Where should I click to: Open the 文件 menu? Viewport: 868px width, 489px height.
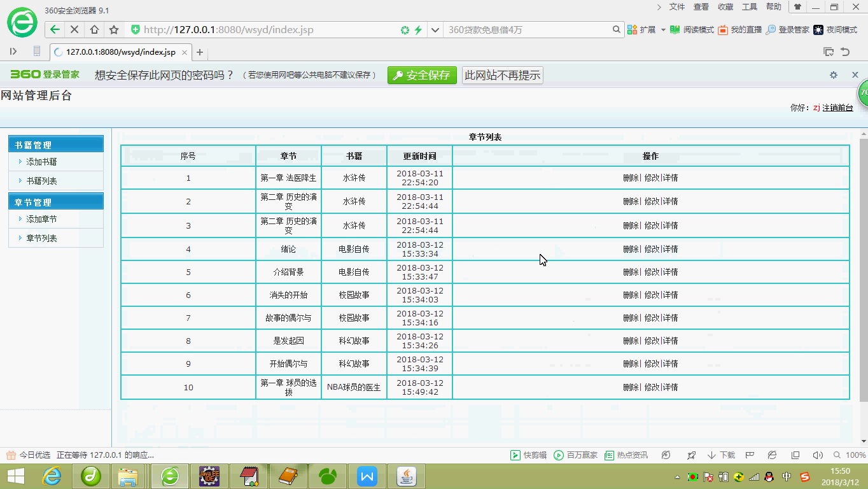coord(677,7)
